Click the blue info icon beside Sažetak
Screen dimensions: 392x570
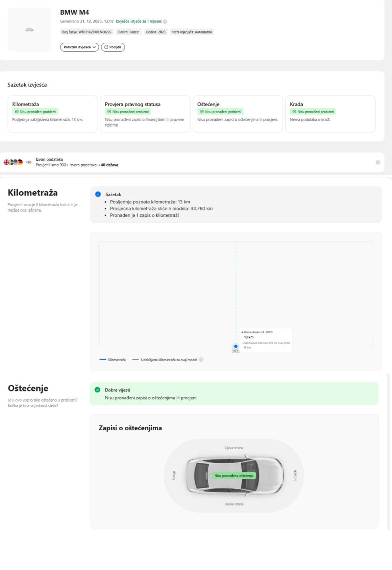click(98, 194)
